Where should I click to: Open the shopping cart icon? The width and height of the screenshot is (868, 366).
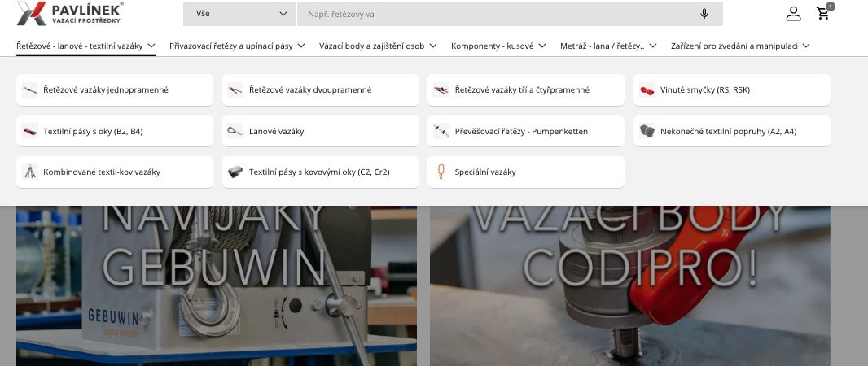pos(823,14)
